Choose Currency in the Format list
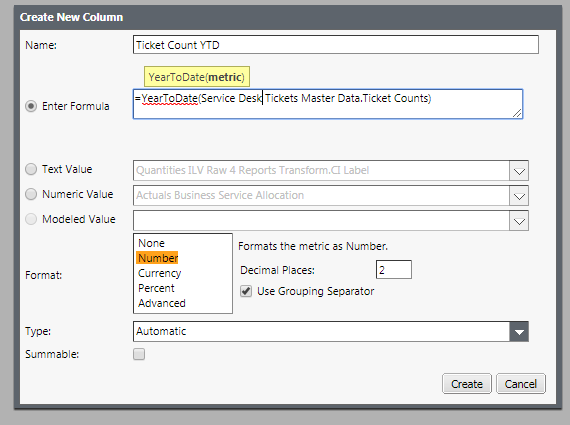The image size is (570, 425). (159, 273)
